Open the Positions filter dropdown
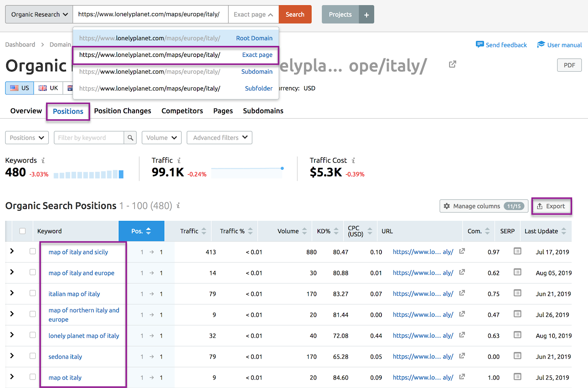Image resolution: width=588 pixels, height=388 pixels. click(x=27, y=138)
